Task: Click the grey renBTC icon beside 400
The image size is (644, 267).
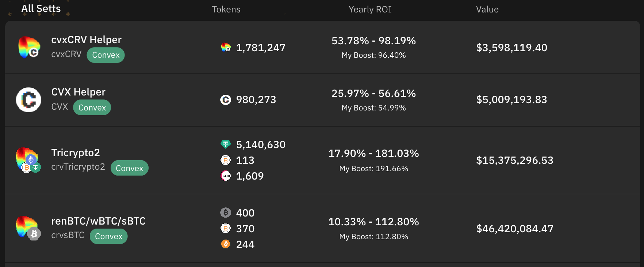Action: tap(226, 213)
